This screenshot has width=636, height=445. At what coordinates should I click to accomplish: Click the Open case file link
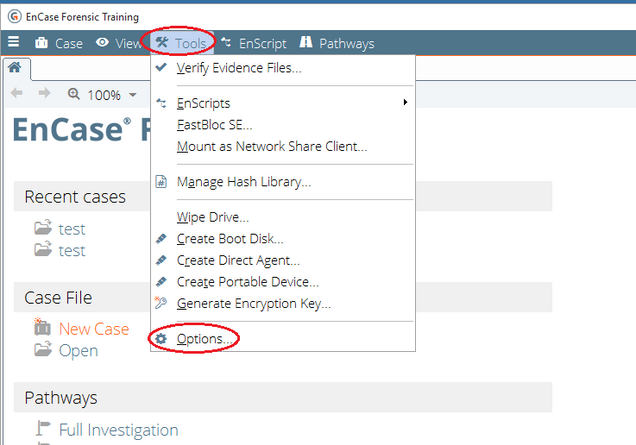pos(78,350)
